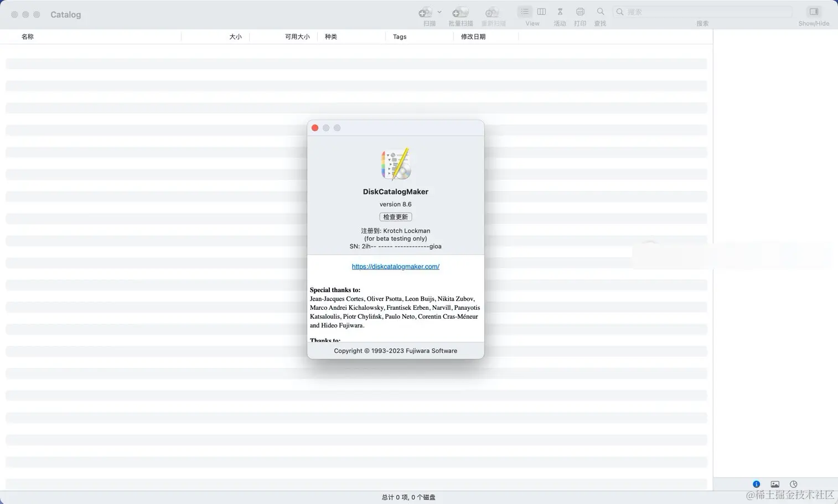This screenshot has height=504, width=838.
Task: Click the 'SN: 2ih--' serial number line
Action: (x=396, y=246)
